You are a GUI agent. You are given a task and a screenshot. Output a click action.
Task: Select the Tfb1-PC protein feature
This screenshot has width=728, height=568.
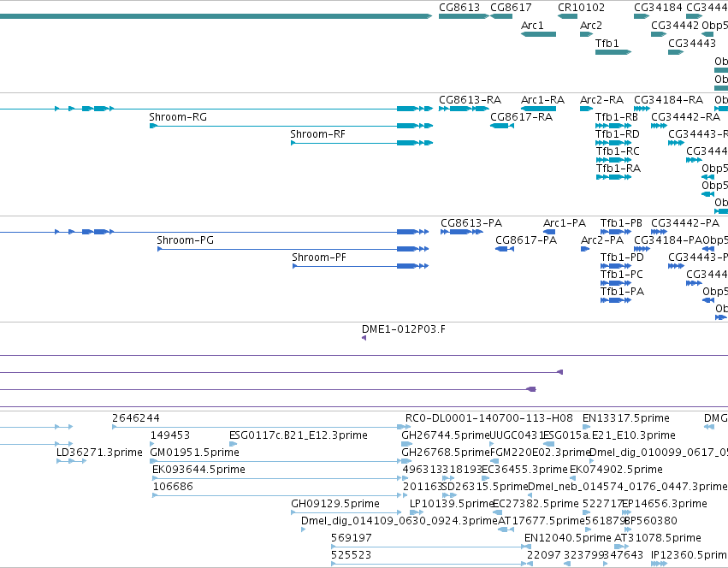616,283
